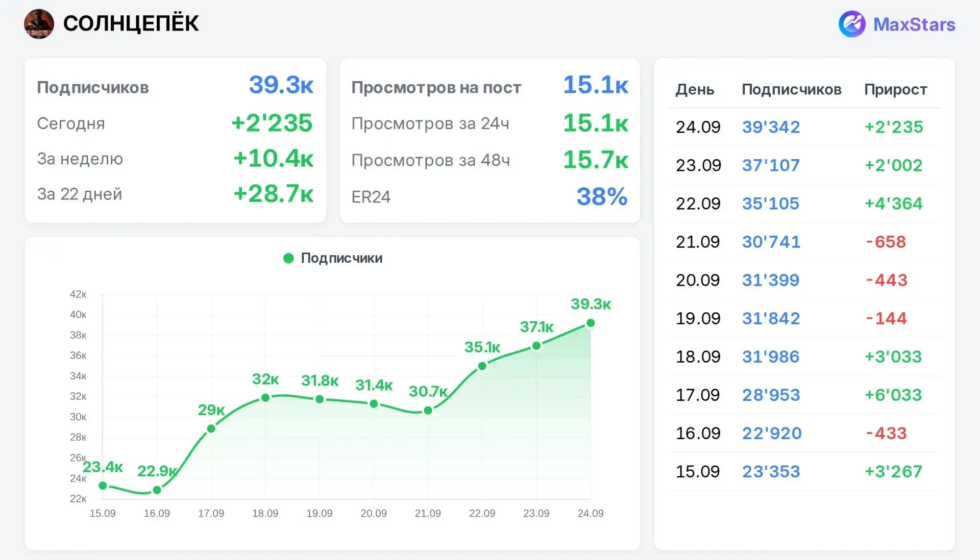Select the 22.9к data point on 16.09
The height and width of the screenshot is (560, 980).
(x=157, y=490)
